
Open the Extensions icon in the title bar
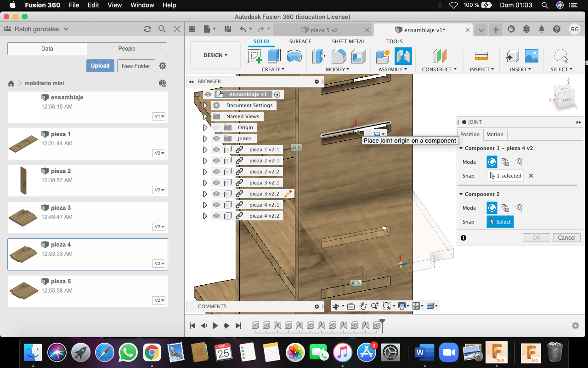[511, 29]
